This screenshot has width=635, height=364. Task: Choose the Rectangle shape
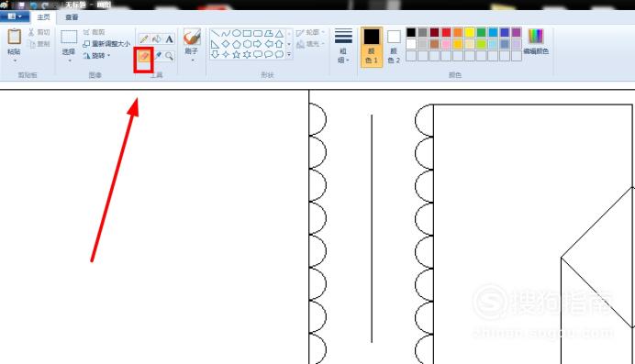click(x=247, y=33)
